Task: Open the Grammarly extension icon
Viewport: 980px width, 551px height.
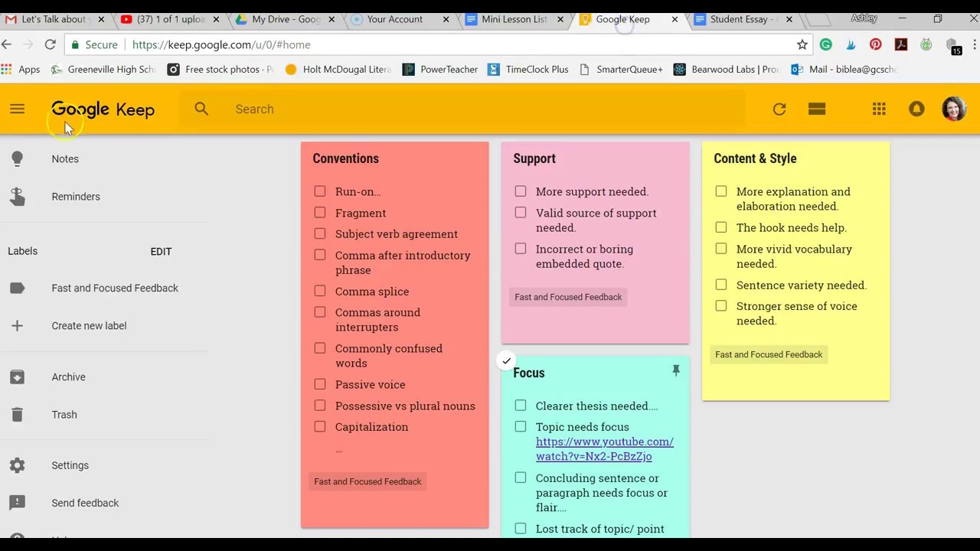Action: pos(826,44)
